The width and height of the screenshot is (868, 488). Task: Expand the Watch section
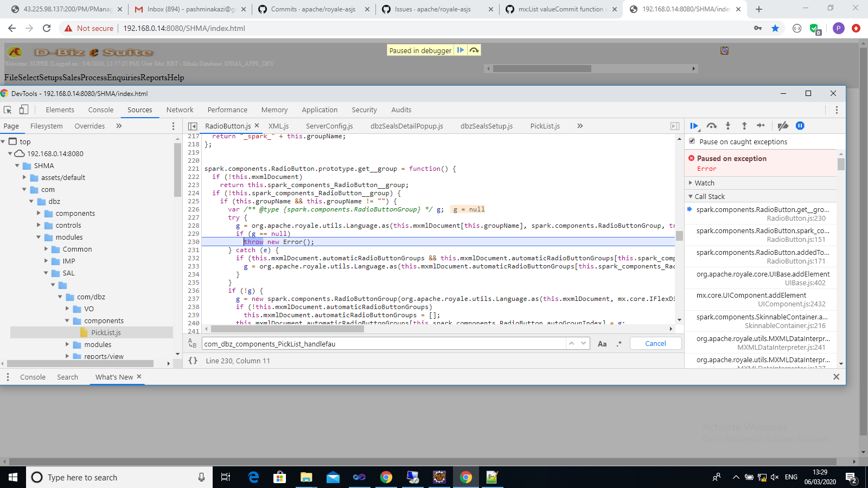690,183
